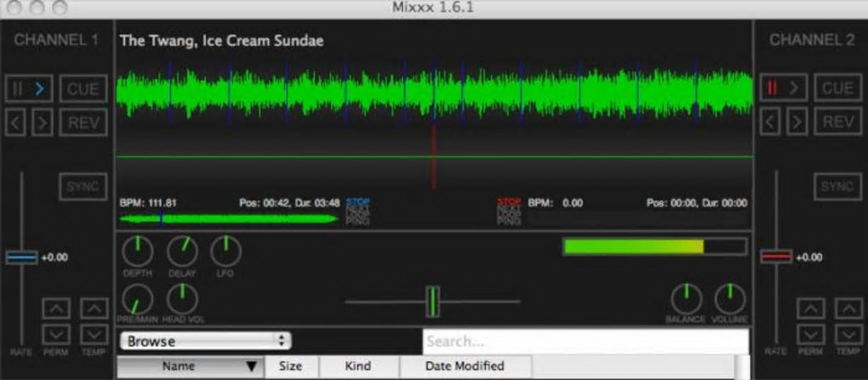The width and height of the screenshot is (868, 380).
Task: Click the crossfader handle
Action: pyautogui.click(x=433, y=302)
